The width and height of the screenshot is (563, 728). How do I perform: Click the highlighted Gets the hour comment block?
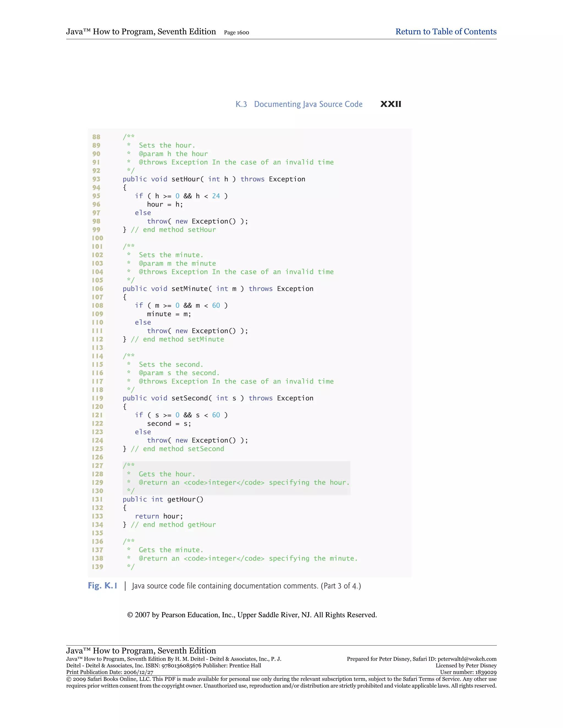[236, 478]
